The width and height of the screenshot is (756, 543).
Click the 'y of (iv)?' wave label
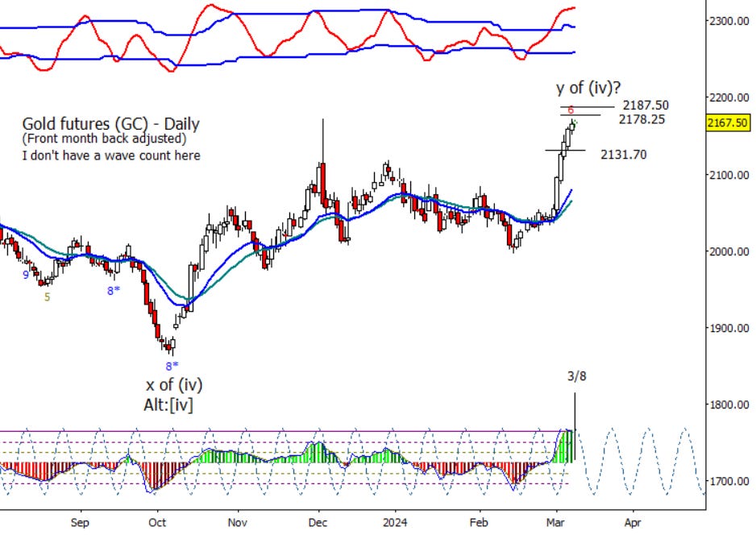(588, 88)
